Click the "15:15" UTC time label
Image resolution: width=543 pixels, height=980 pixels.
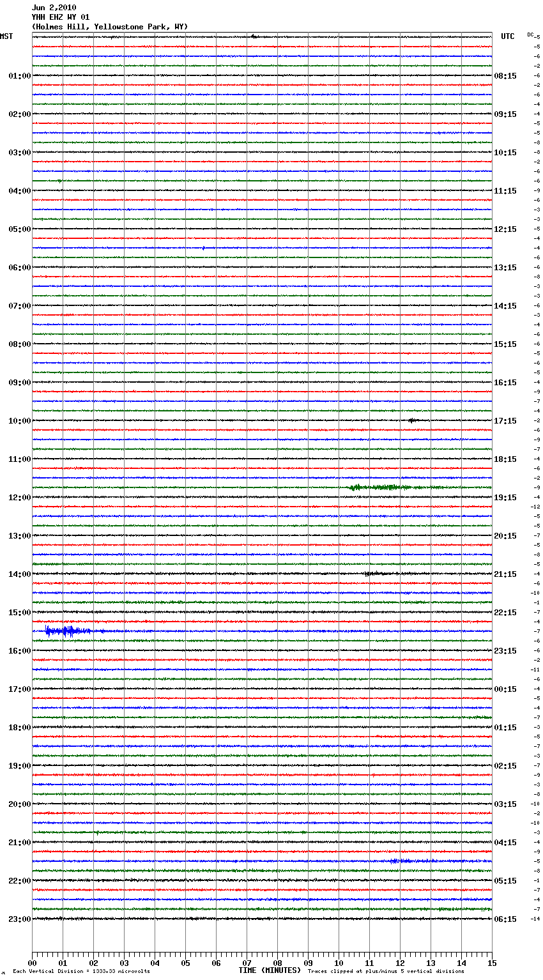point(505,344)
